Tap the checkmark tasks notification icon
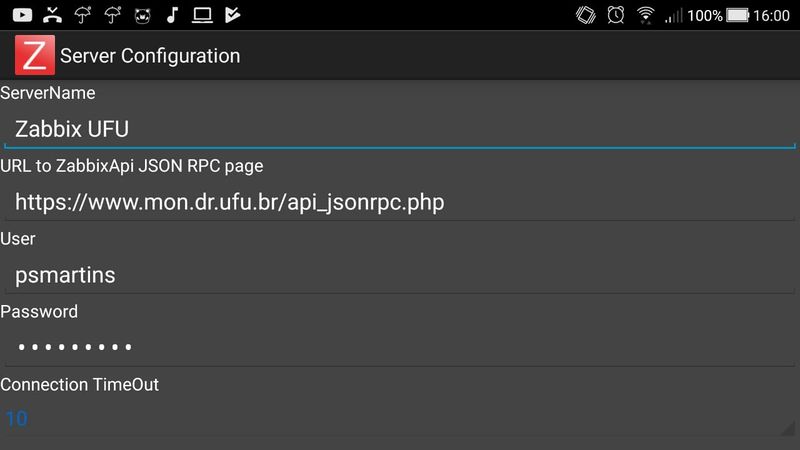Image resolution: width=800 pixels, height=450 pixels. coord(232,15)
